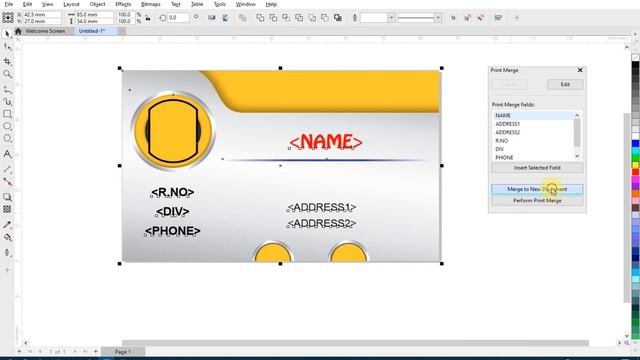Screen dimensions: 640x360
Task: Pick the yellow swatch in color palette
Action: [636, 165]
